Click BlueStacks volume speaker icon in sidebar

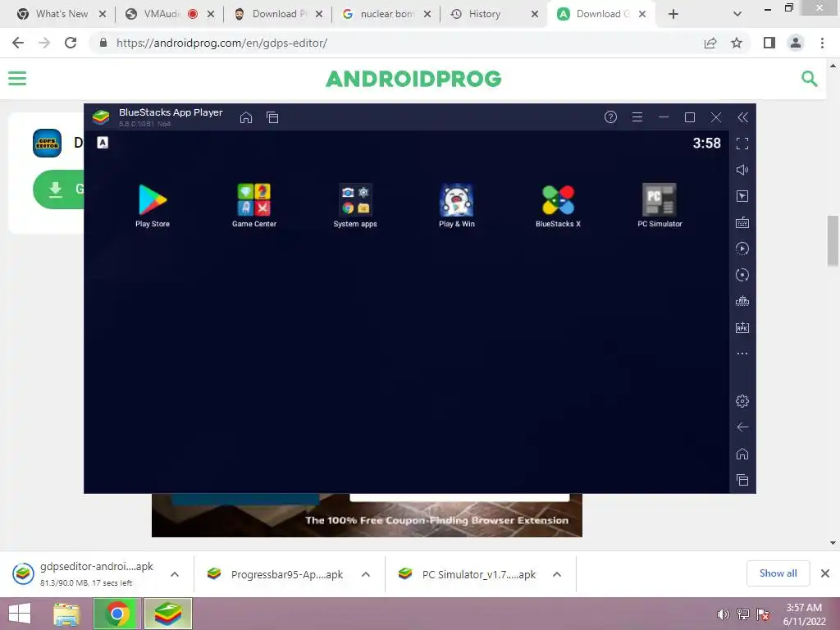[x=742, y=170]
